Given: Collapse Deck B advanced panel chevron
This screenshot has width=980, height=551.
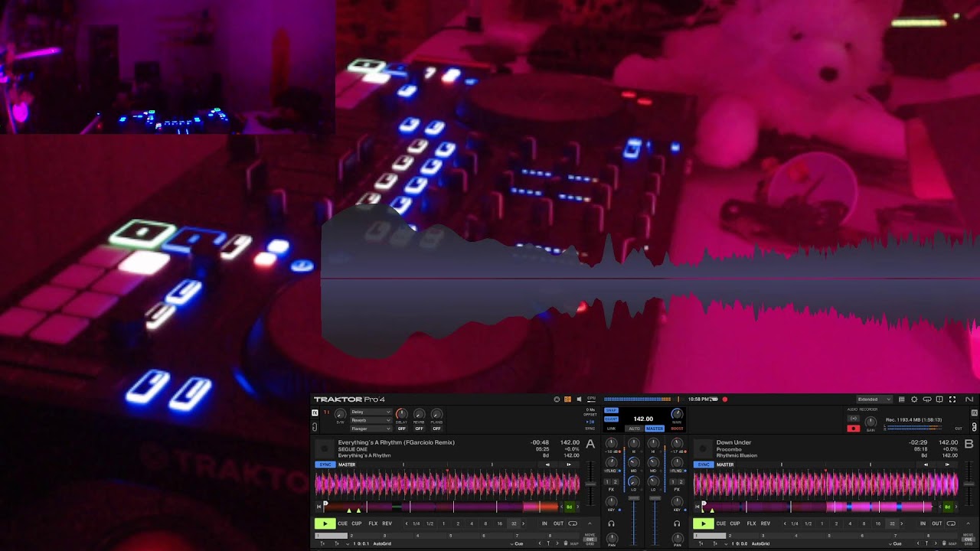Looking at the screenshot, I should point(968,523).
